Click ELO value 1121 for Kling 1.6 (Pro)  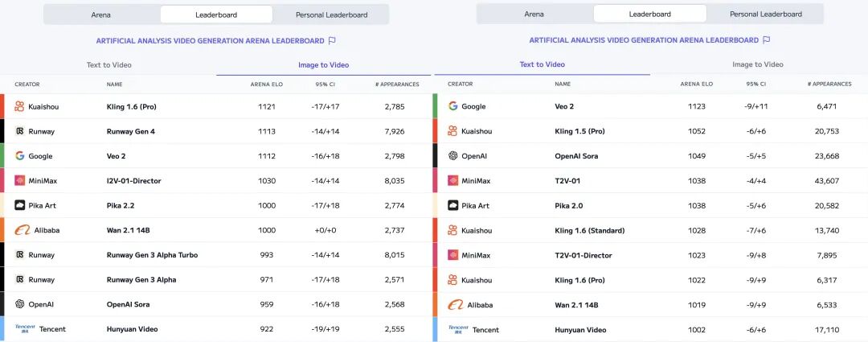[266, 107]
